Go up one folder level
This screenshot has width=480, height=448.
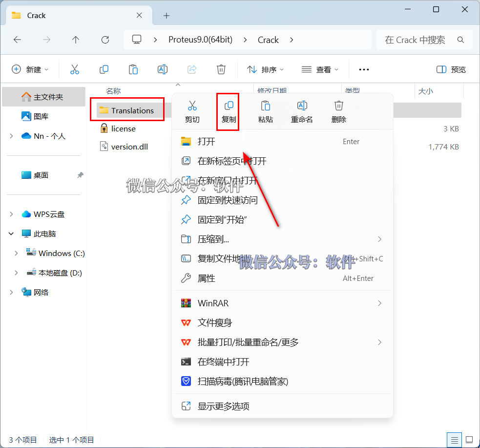pyautogui.click(x=76, y=40)
